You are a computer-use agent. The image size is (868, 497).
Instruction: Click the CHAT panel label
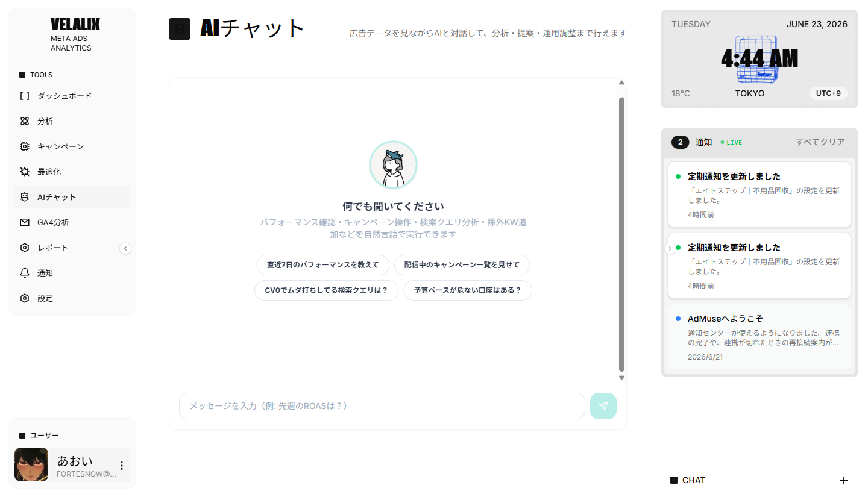point(694,480)
